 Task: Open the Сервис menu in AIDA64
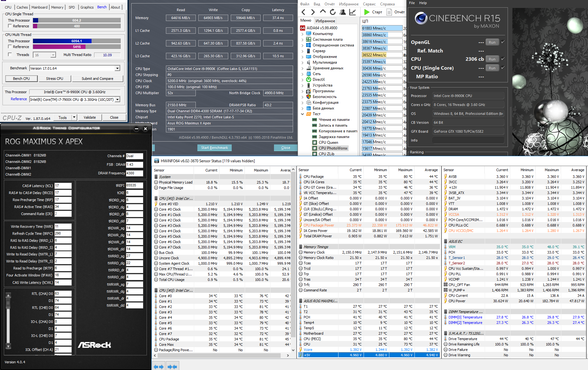click(x=369, y=4)
